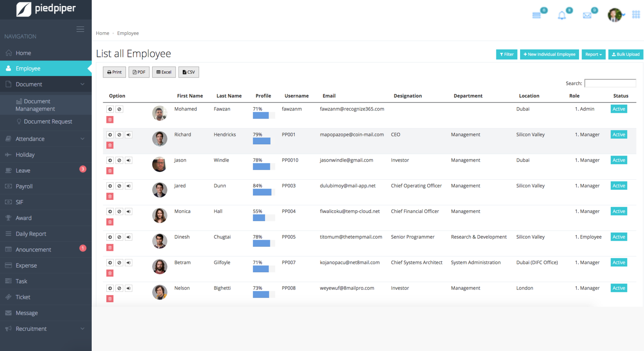Click trash icon for Nelson Bighetti
The width and height of the screenshot is (644, 351).
pos(110,299)
